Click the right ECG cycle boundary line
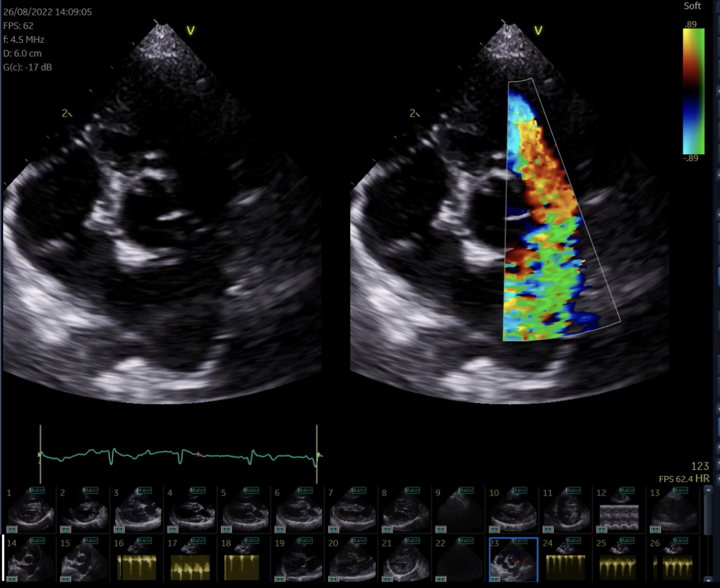This screenshot has width=720, height=588. [x=317, y=454]
